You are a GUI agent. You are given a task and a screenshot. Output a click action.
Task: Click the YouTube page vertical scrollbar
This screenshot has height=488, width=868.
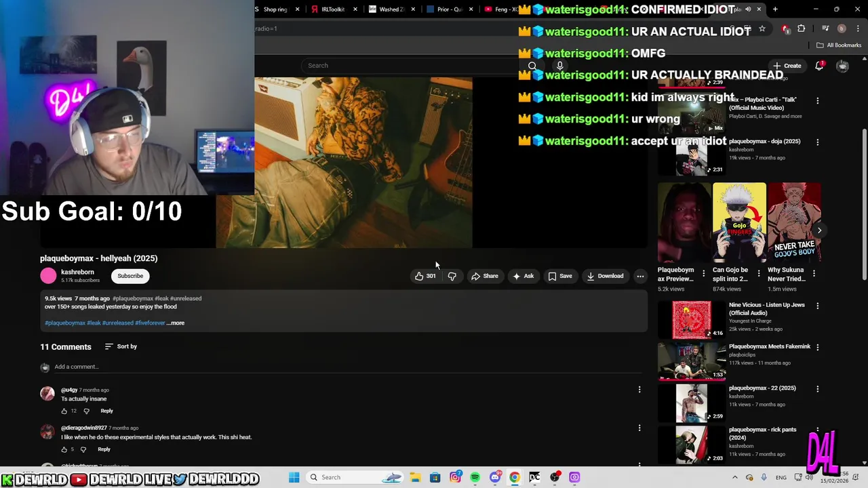(864, 203)
